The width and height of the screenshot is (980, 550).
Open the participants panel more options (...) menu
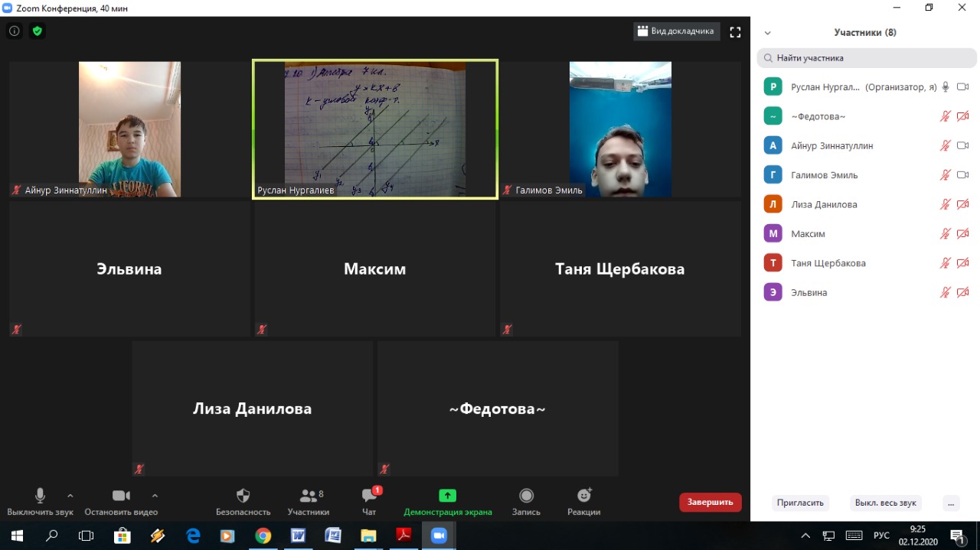tap(951, 503)
